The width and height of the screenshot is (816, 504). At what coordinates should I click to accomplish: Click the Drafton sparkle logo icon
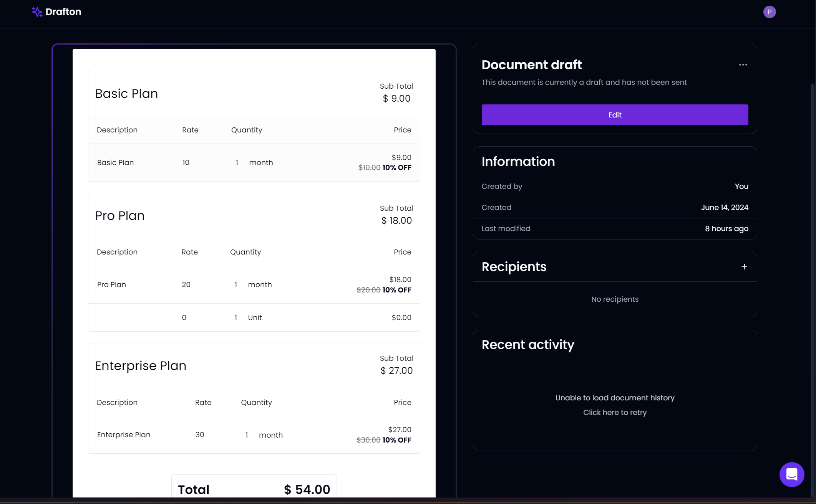pyautogui.click(x=37, y=12)
